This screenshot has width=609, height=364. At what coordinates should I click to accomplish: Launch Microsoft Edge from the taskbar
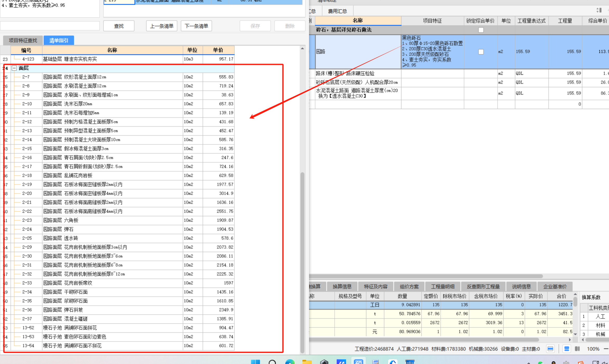[290, 362]
